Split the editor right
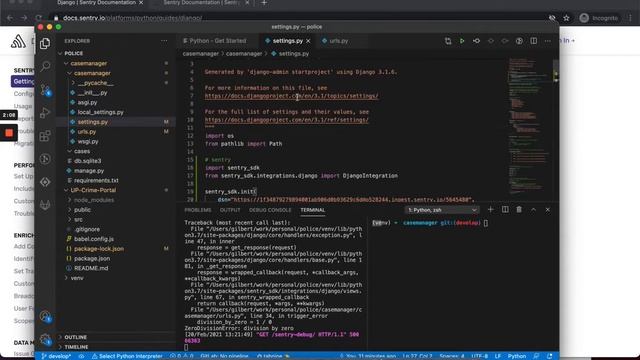Viewport: 640px width, 360px height. [x=533, y=41]
